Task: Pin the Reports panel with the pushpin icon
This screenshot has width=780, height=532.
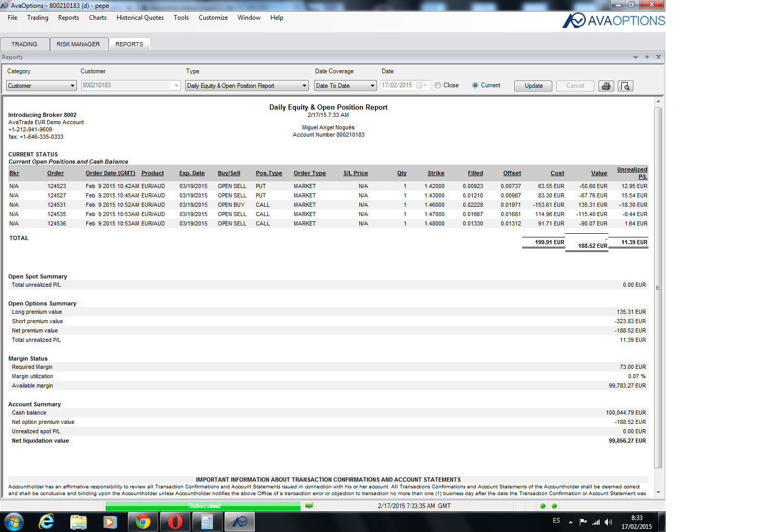Action: [x=647, y=57]
